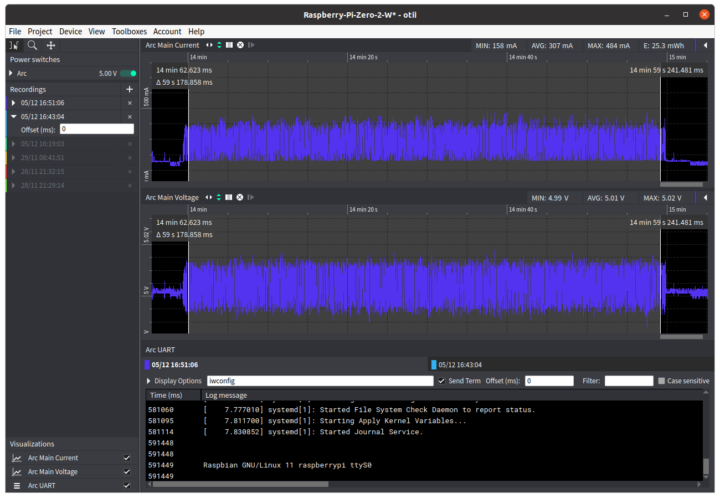Click the UART Offset (ms) field
720x498 pixels.
tap(549, 381)
